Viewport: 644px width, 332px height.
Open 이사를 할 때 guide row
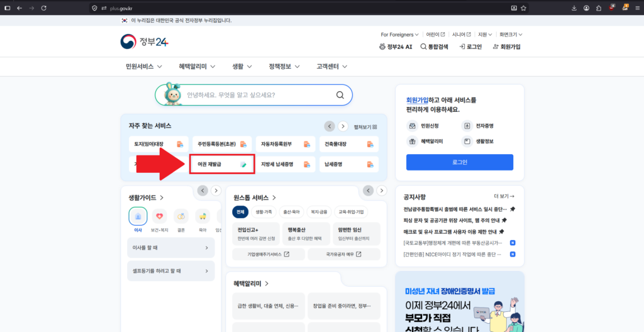[x=171, y=248]
